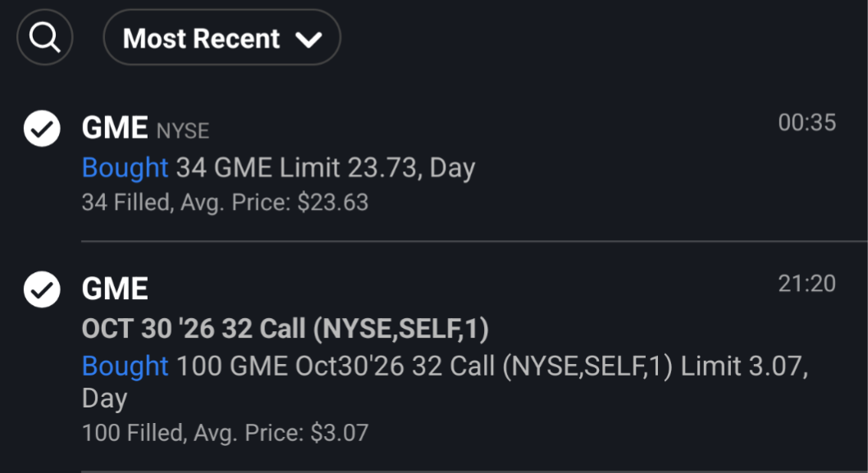The width and height of the screenshot is (868, 473).
Task: Click the chevron arrow beside Most Recent
Action: (x=308, y=39)
